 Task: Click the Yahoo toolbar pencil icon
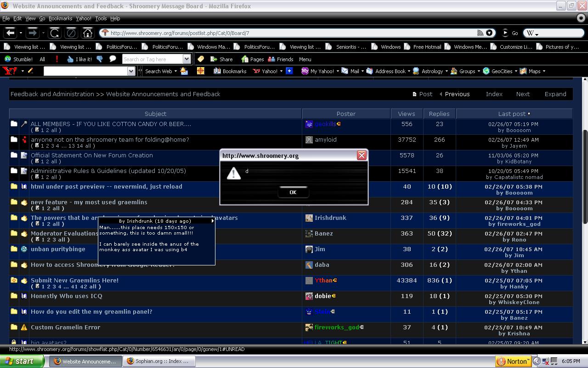pos(31,71)
